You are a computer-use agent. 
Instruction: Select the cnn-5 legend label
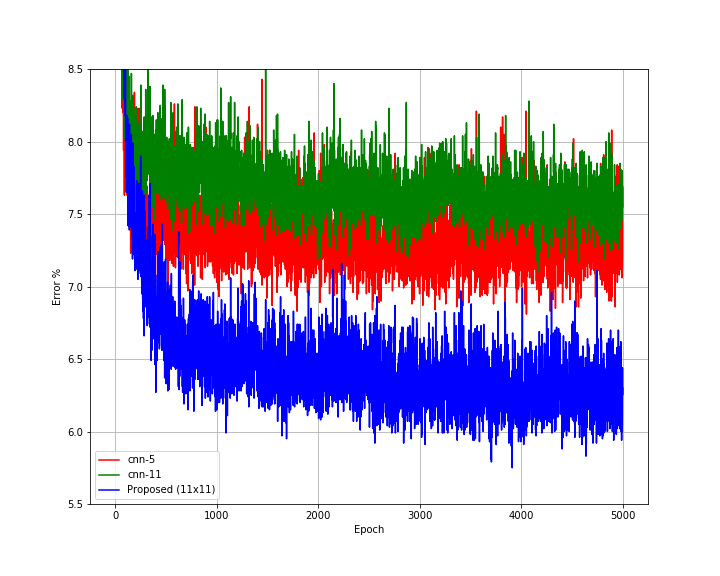[x=142, y=460]
